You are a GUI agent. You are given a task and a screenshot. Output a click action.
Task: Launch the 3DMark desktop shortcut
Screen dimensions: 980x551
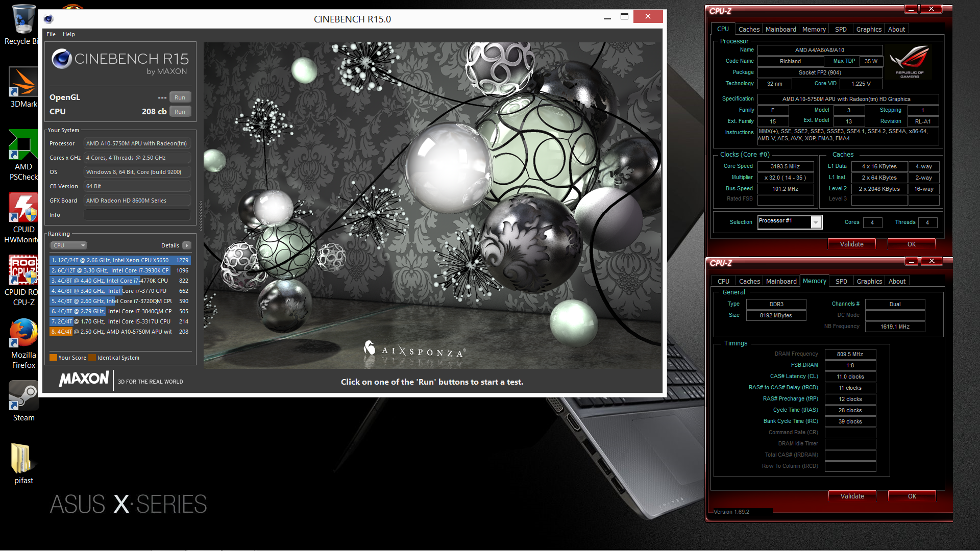[23, 87]
